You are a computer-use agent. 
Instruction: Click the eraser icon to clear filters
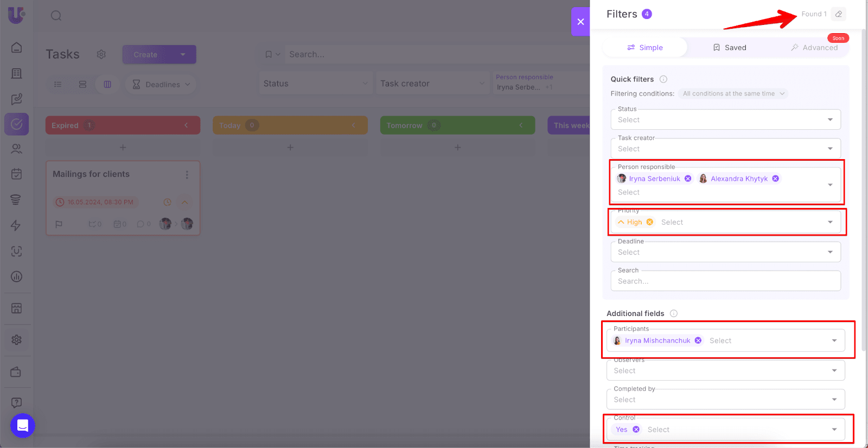(x=838, y=14)
